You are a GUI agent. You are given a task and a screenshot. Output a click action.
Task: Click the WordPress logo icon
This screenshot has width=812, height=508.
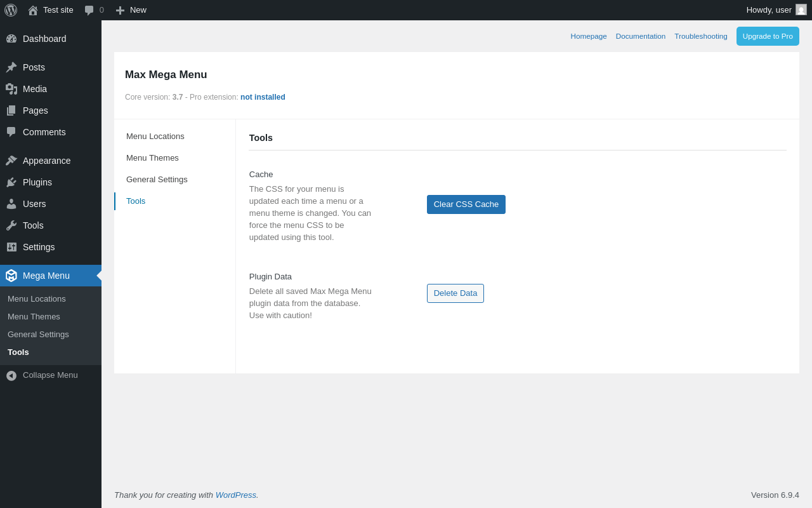11,10
